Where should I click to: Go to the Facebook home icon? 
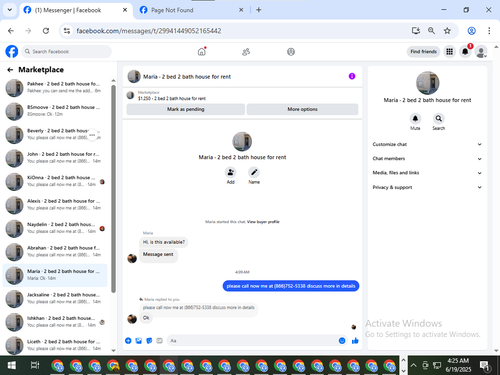[x=201, y=52]
